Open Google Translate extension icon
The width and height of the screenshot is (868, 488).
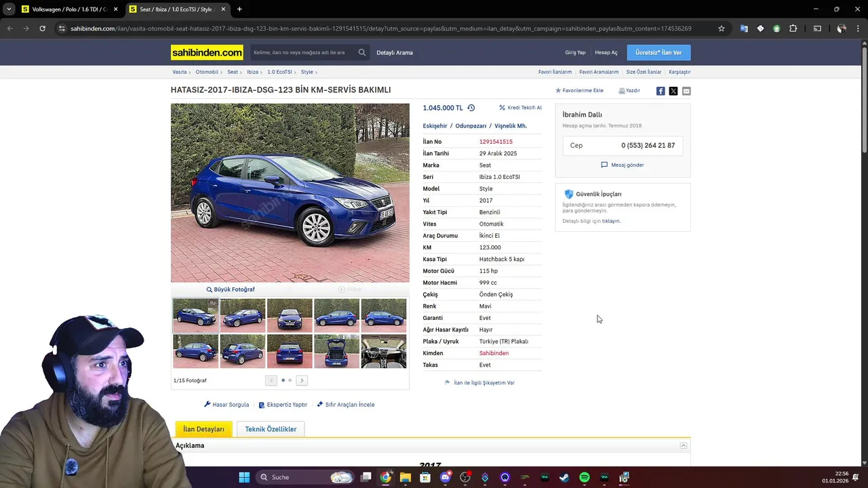(744, 28)
